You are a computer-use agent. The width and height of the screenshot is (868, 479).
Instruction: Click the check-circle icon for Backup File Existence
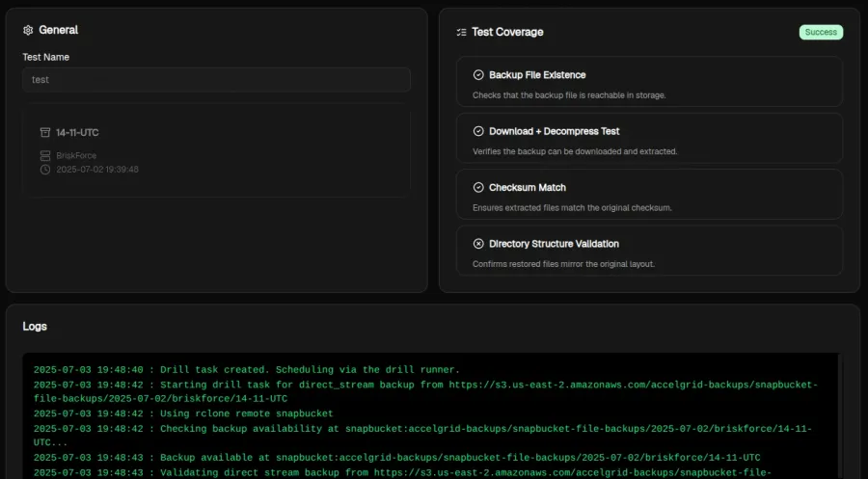pos(478,75)
